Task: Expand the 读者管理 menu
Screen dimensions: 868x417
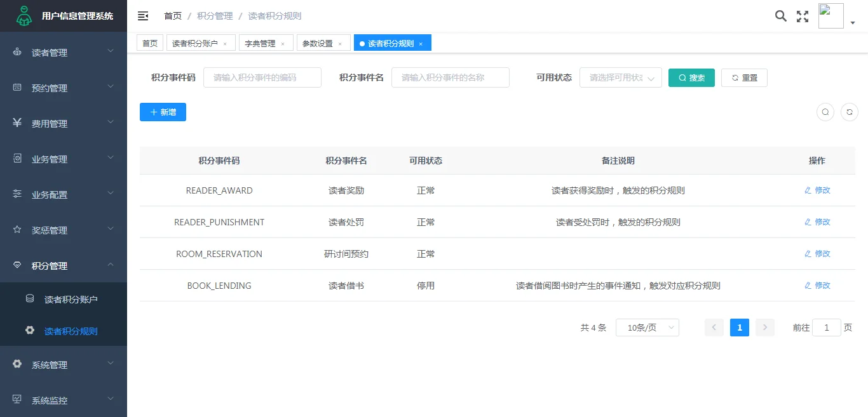Action: (64, 52)
